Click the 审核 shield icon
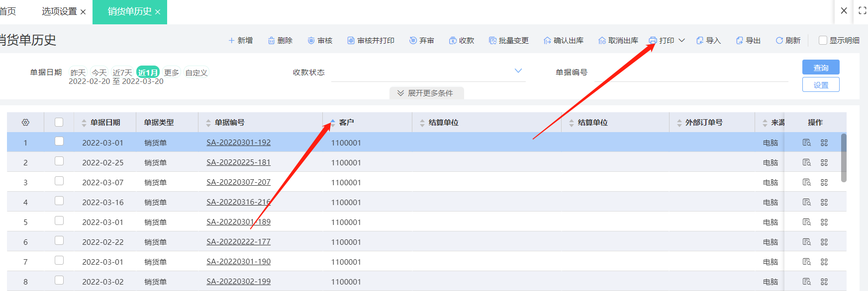The width and height of the screenshot is (868, 291). pyautogui.click(x=311, y=41)
